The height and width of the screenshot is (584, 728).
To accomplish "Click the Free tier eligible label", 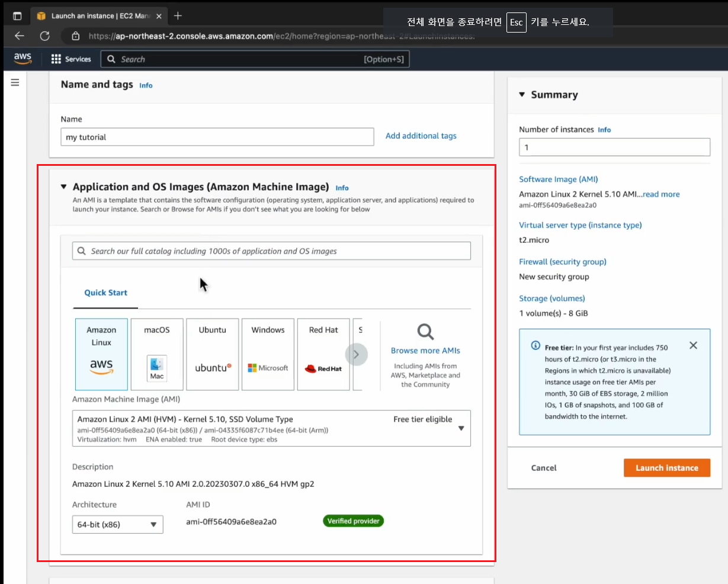I will click(423, 419).
